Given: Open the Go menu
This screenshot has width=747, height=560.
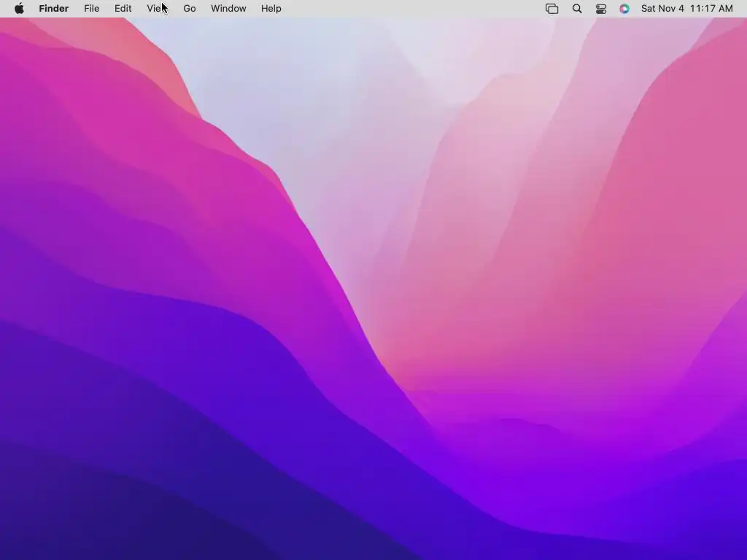Looking at the screenshot, I should tap(190, 9).
